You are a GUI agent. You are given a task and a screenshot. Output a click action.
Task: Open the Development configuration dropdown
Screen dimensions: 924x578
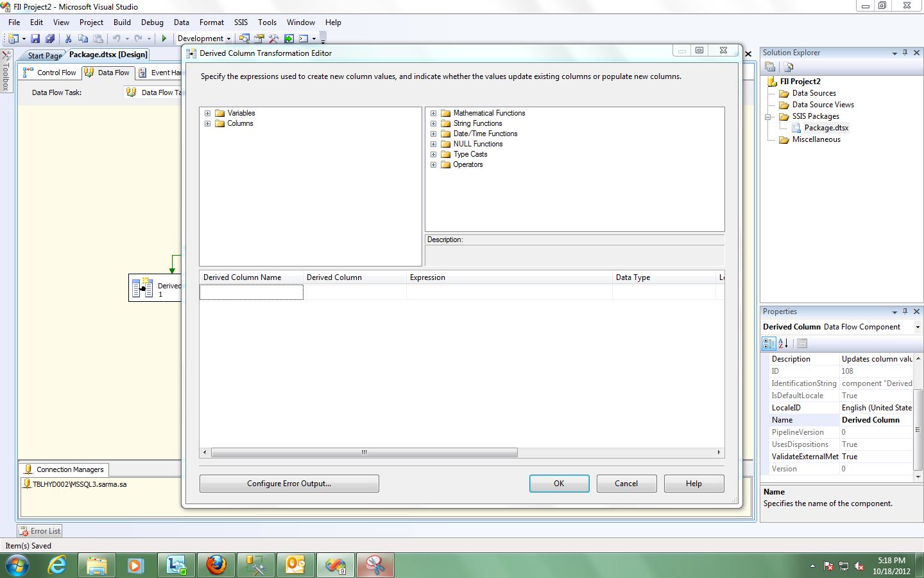[x=228, y=39]
